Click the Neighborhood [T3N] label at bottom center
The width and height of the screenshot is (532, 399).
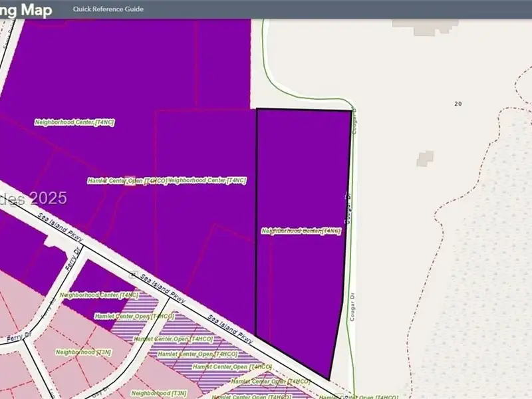[159, 393]
